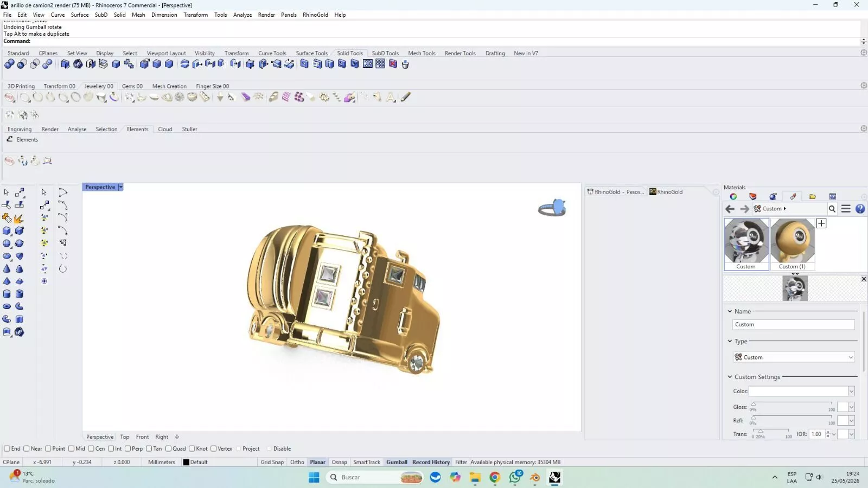Open the Color dropdown in Custom Settings
Viewport: 868px width, 488px height.
click(x=851, y=391)
